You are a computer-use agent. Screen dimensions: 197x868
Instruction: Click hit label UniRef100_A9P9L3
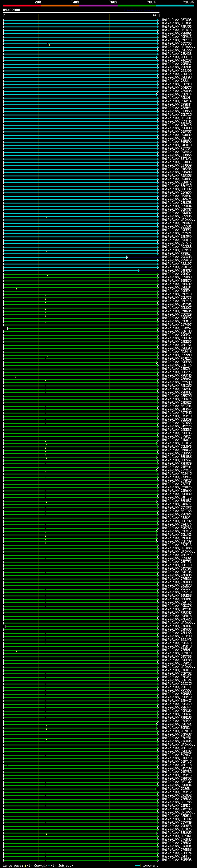[x=177, y=37]
